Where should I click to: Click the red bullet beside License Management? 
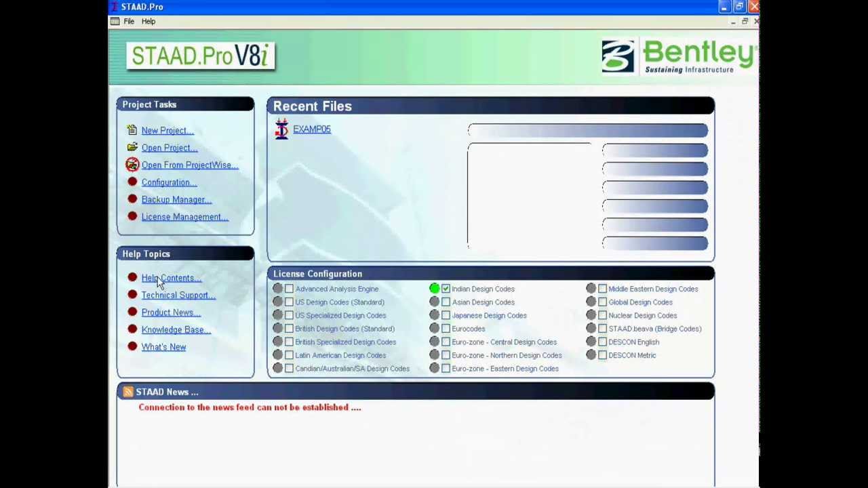132,216
